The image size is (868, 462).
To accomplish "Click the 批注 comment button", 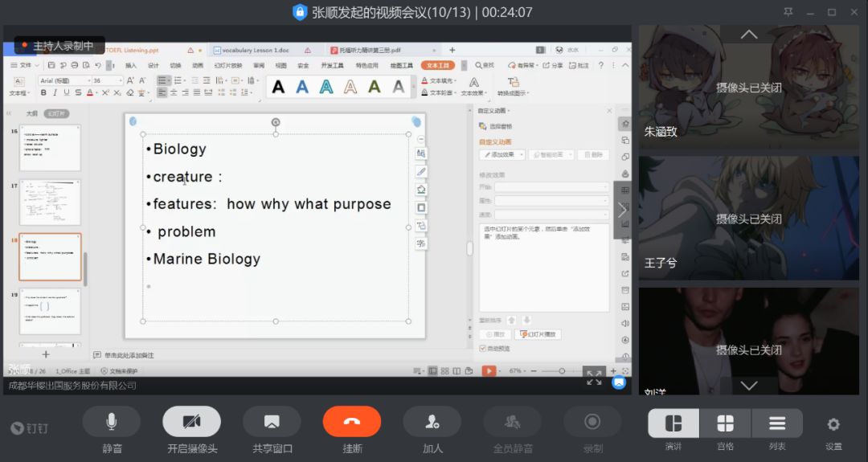I will [579, 65].
